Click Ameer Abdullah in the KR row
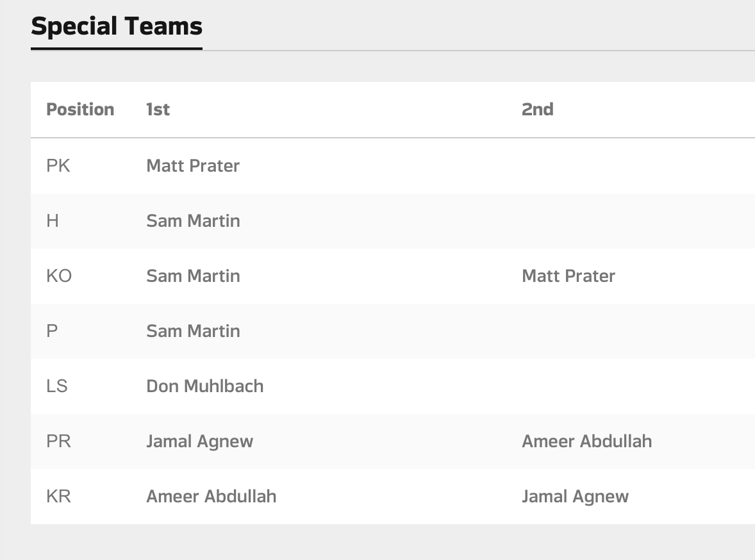This screenshot has height=560, width=755. [211, 497]
